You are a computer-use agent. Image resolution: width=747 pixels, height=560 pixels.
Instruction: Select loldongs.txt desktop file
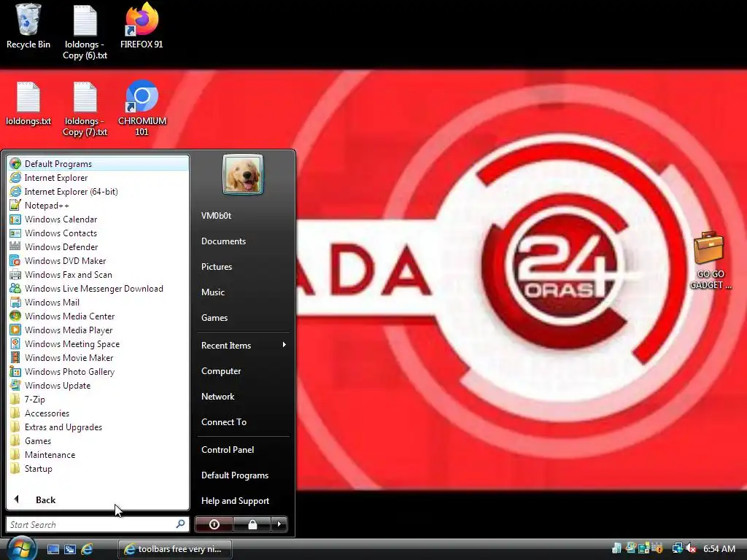pos(28,104)
